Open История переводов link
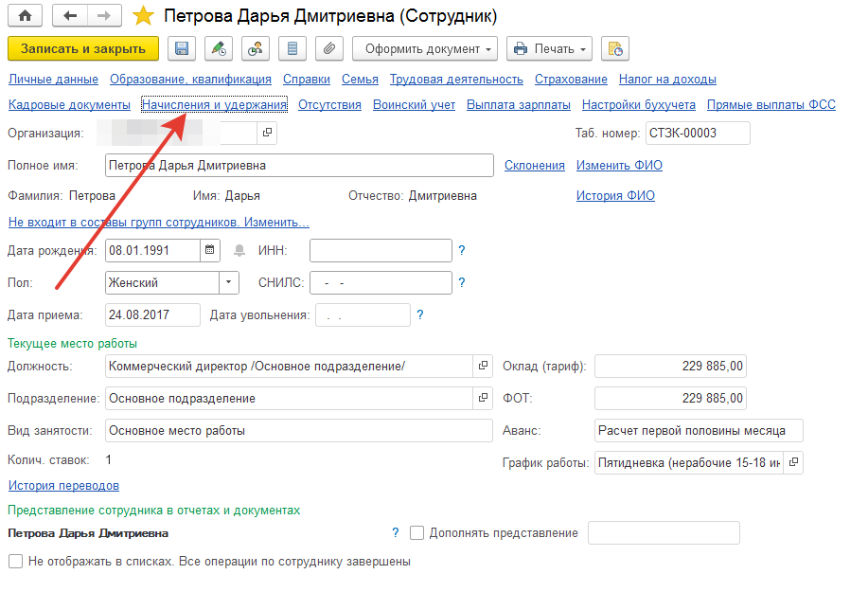Viewport: 868px width, 610px height. click(63, 485)
